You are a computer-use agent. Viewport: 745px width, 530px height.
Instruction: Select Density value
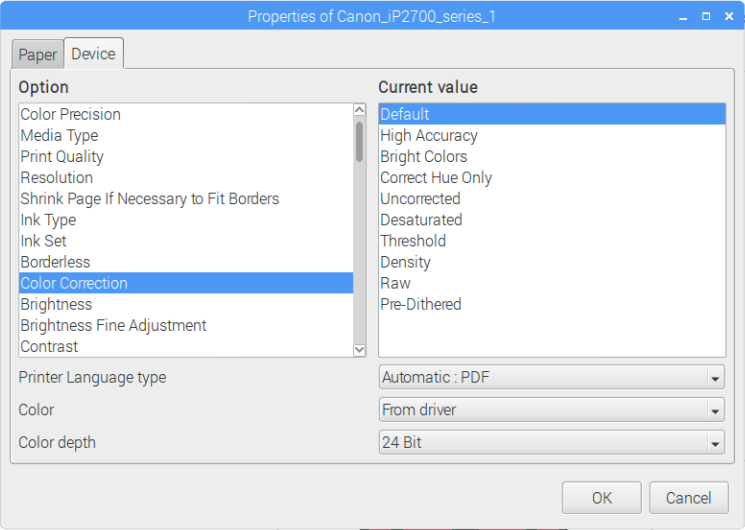(x=552, y=262)
